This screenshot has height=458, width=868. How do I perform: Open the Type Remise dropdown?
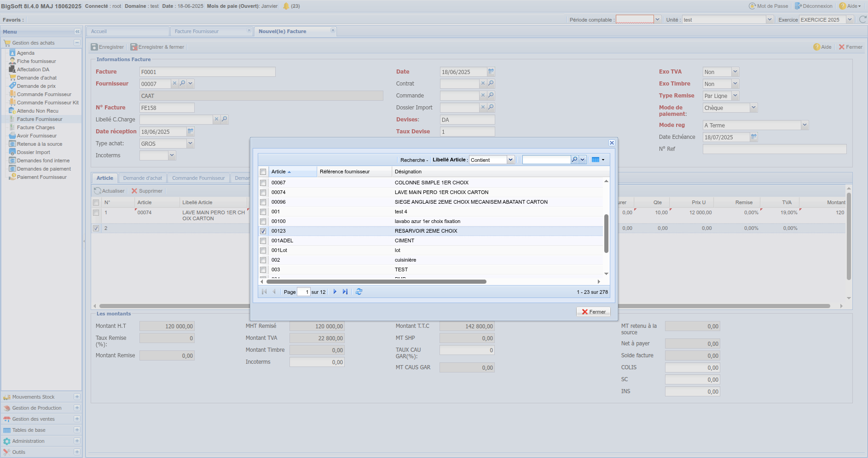click(735, 96)
